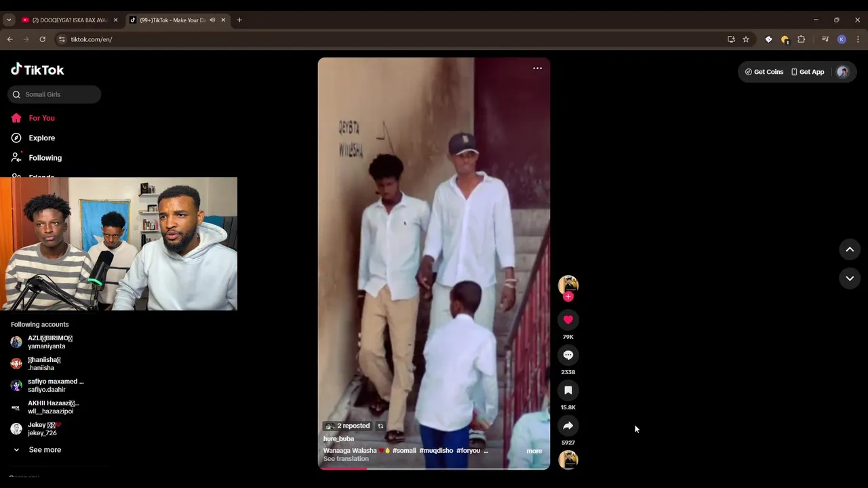Image resolution: width=868 pixels, height=488 pixels.
Task: Open the Extensions puzzle menu
Action: pos(801,39)
